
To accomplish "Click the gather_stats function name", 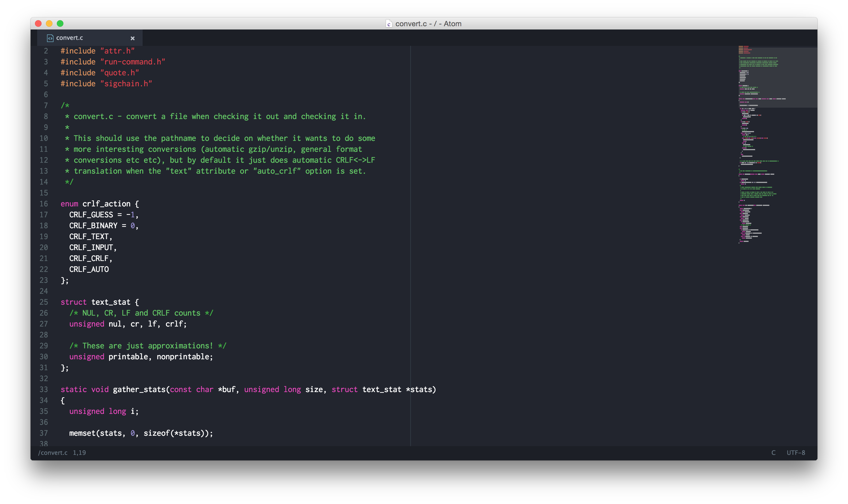I will tap(139, 389).
